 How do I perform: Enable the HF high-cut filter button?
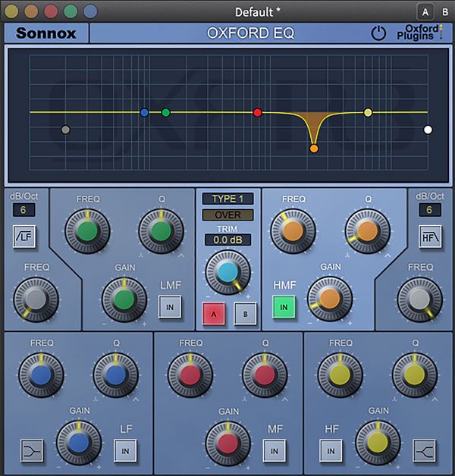pos(430,236)
